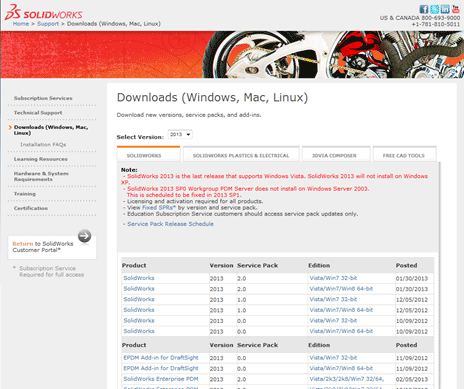Screen dimensions: 464x389
Task: Open the SolidWorks Twitter icon
Action: tap(434, 9)
